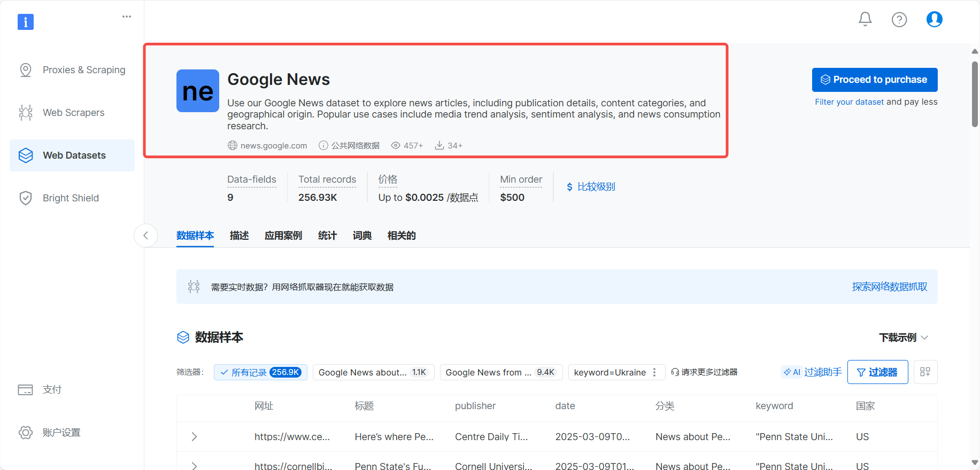Click the 网址 column header

coord(264,406)
